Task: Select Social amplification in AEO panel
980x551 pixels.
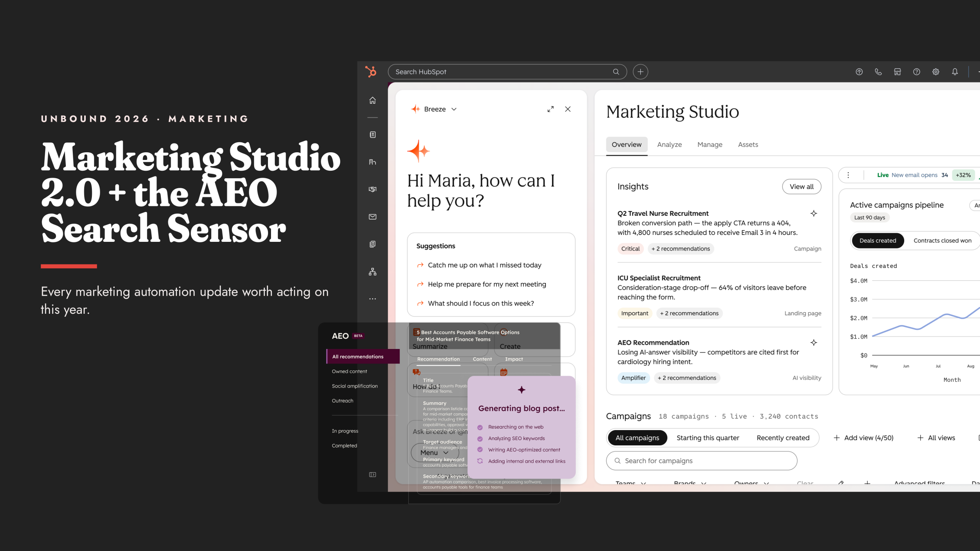Action: [354, 386]
